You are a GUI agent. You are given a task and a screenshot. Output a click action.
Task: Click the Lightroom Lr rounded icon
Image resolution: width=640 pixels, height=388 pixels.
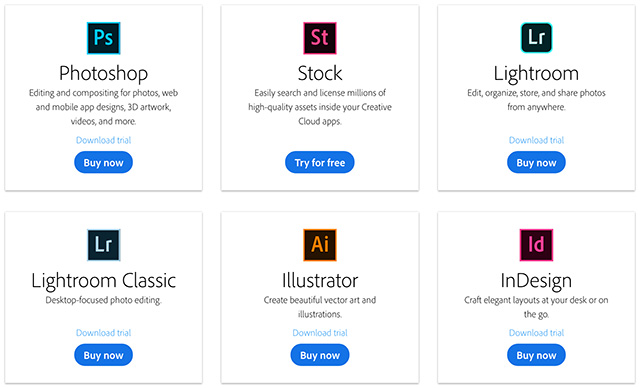536,38
